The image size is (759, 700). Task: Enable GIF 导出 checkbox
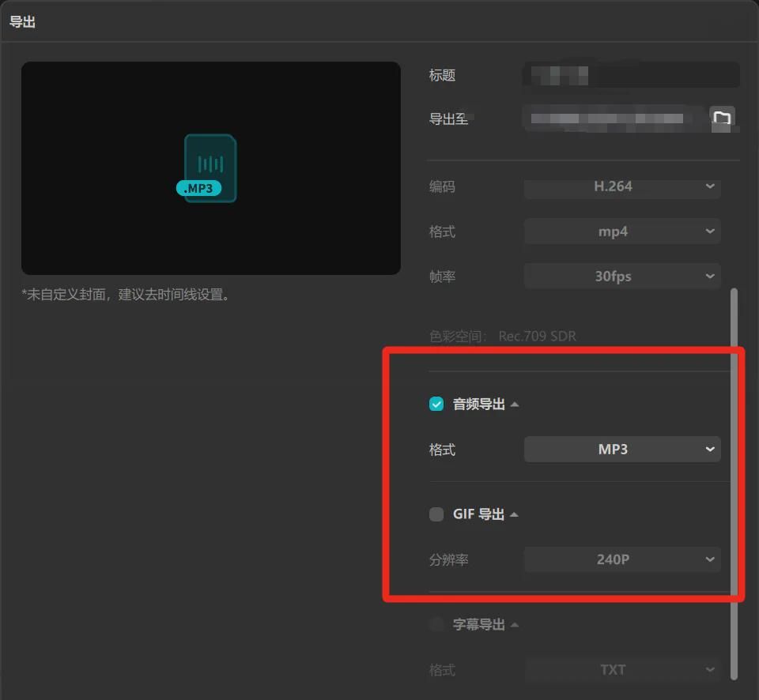click(x=436, y=514)
